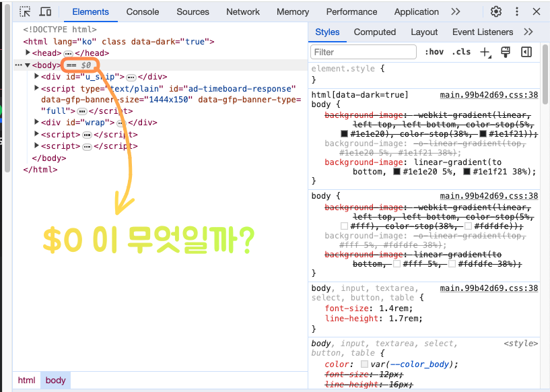This screenshot has width=550, height=392.
Task: Open the Performance tab
Action: point(351,11)
